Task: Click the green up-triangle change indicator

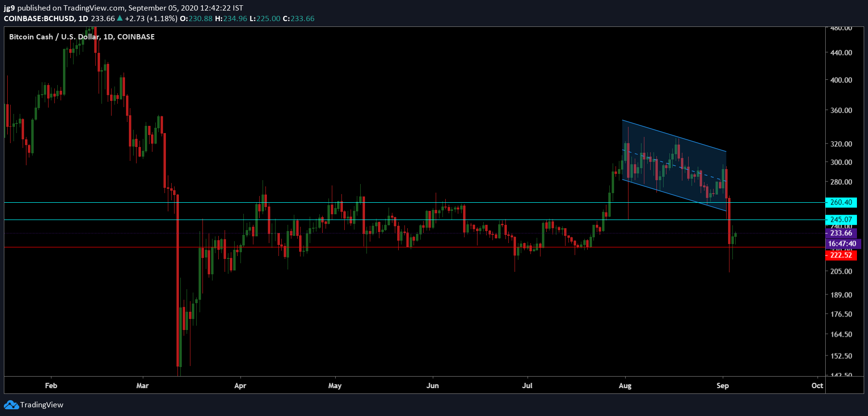Action: point(120,18)
